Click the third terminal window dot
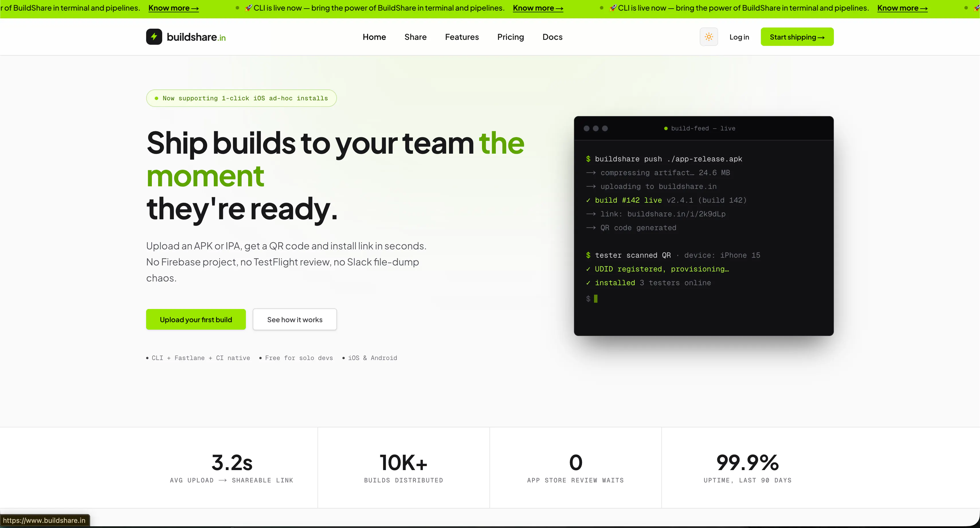980x528 pixels. tap(605, 128)
